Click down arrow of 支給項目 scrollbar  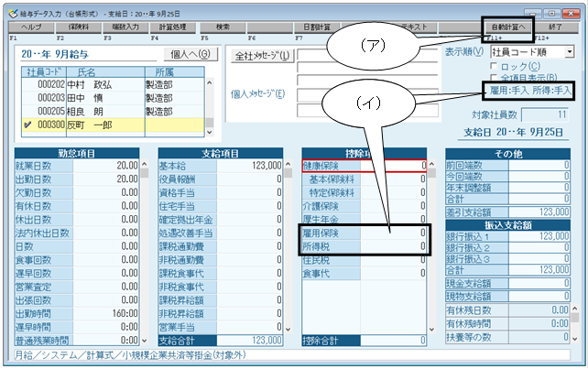[288, 330]
